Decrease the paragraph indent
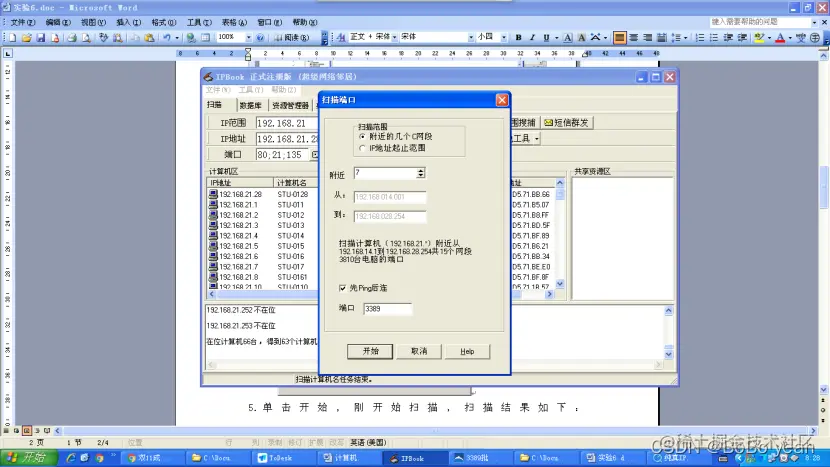830x467 pixels. click(728, 38)
